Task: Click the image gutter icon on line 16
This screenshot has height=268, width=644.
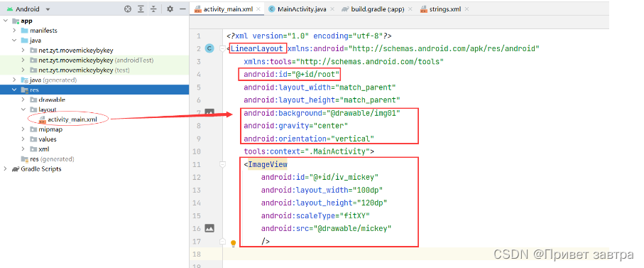Action: tap(209, 227)
